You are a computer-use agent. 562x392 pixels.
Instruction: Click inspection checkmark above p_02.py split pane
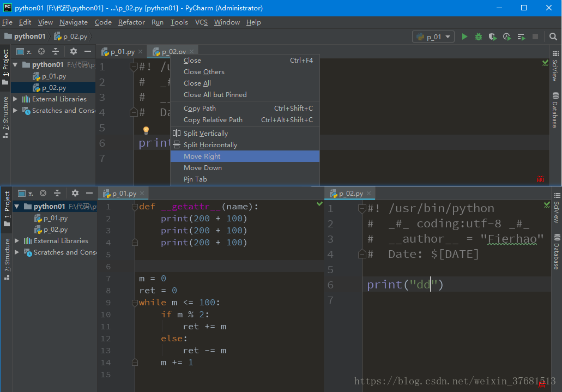tap(547, 205)
